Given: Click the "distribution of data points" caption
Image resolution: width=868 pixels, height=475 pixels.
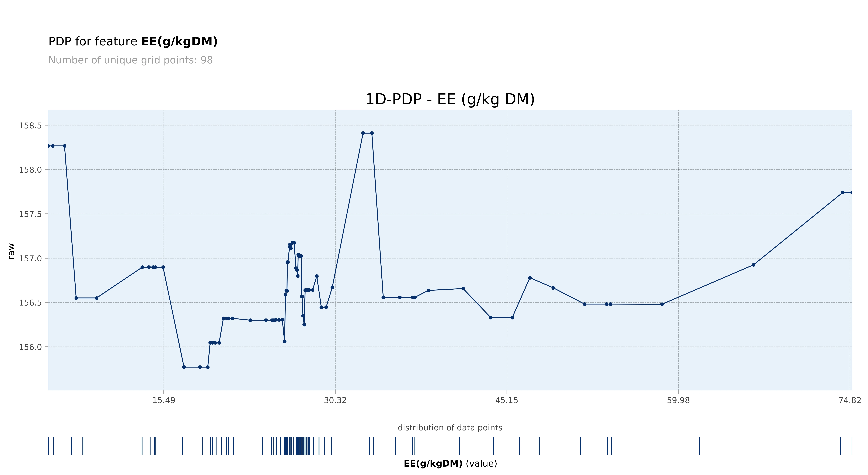Looking at the screenshot, I should [450, 428].
